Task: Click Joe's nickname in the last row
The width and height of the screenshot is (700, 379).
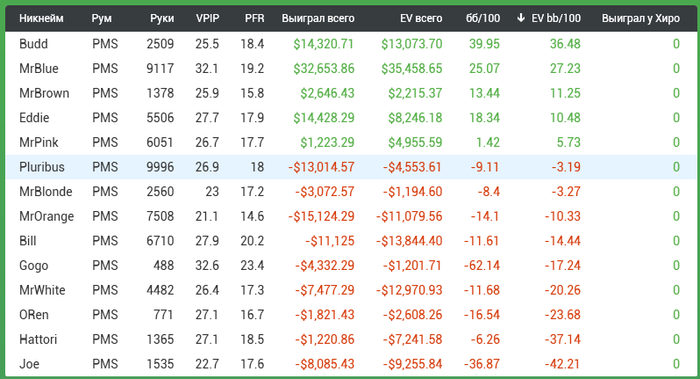Action: click(29, 364)
